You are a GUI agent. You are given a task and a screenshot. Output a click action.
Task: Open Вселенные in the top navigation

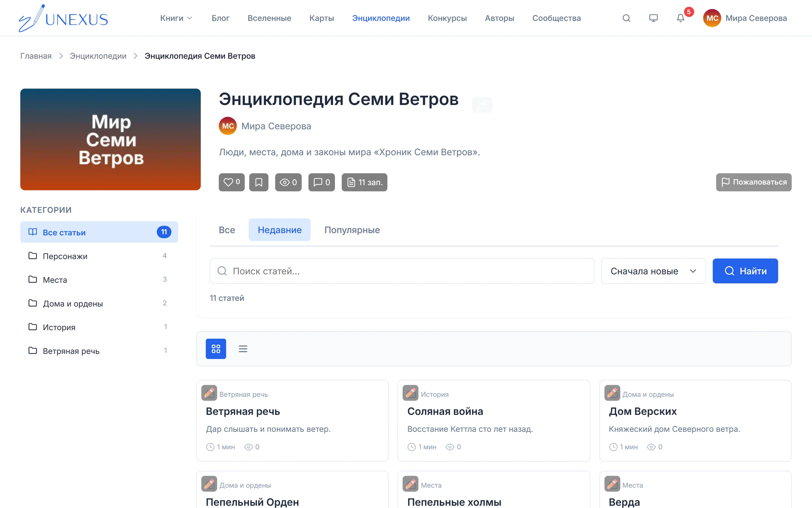pyautogui.click(x=269, y=18)
